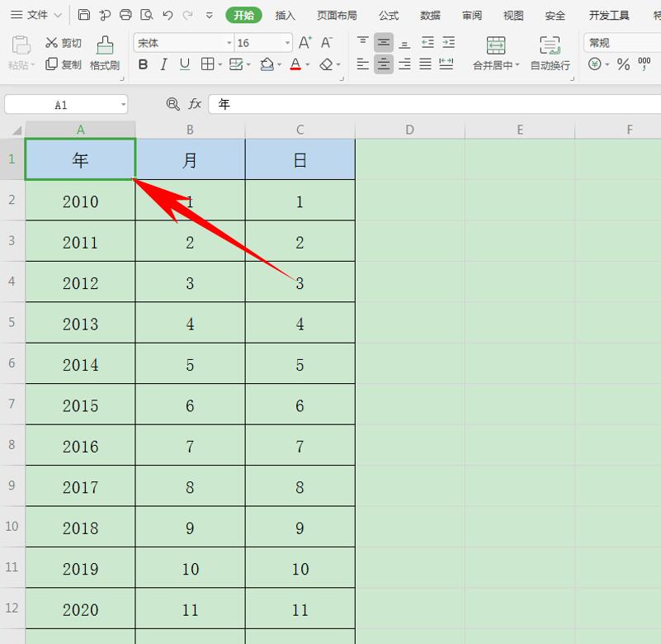Click the justify alignment icon
This screenshot has width=661, height=644.
(x=425, y=64)
